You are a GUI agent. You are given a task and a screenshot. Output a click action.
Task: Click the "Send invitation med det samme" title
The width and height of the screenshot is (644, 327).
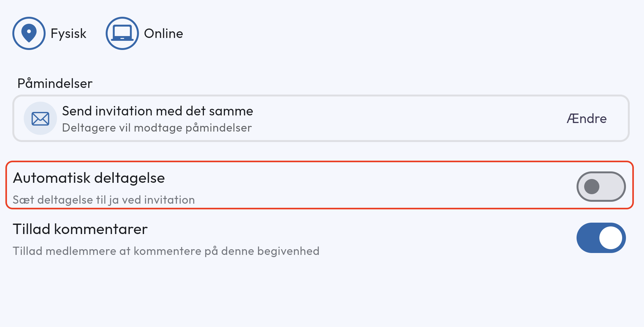click(157, 111)
